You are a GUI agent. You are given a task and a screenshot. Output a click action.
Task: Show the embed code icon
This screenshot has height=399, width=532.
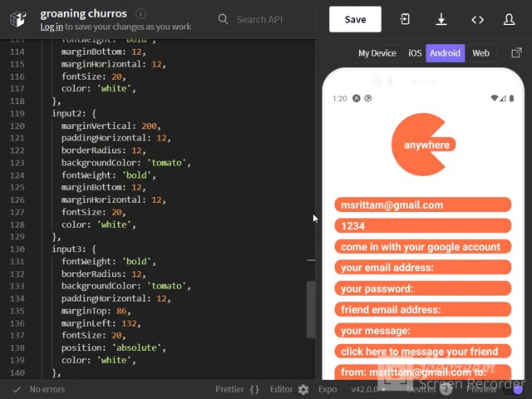tap(477, 20)
